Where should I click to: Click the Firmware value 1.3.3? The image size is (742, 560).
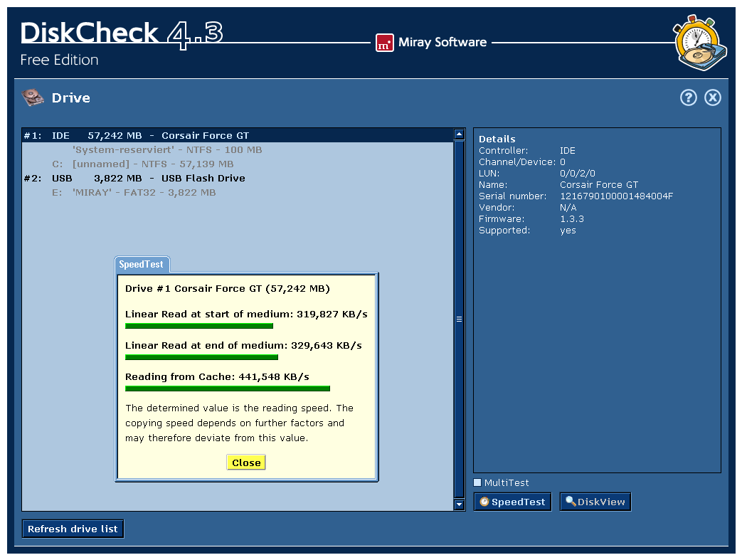(x=572, y=218)
